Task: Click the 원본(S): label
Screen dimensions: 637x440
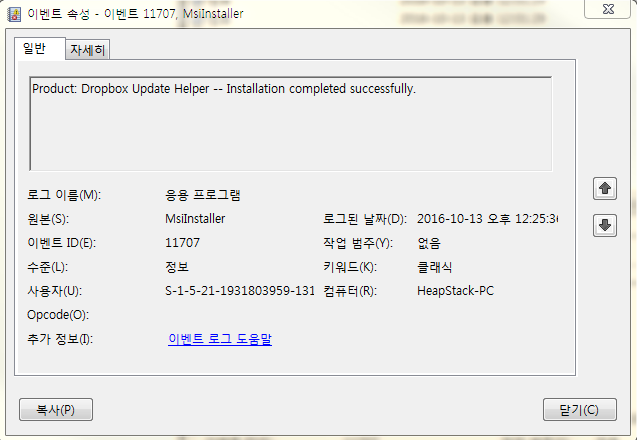Action: click(x=48, y=219)
